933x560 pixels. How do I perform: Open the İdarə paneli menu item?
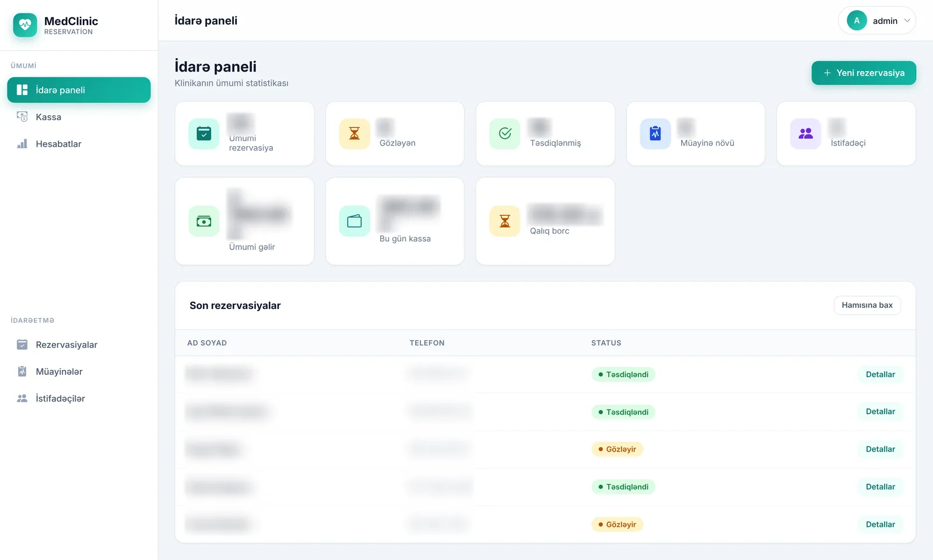pyautogui.click(x=79, y=90)
